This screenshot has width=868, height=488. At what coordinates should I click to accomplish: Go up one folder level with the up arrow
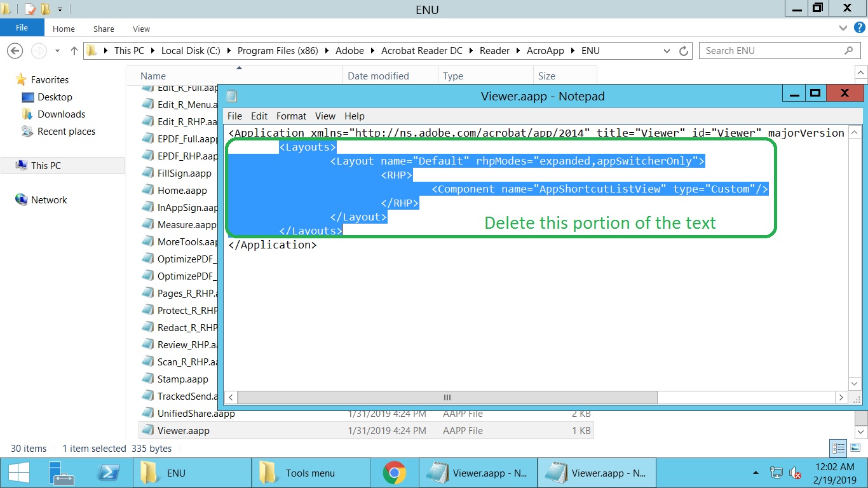[74, 50]
